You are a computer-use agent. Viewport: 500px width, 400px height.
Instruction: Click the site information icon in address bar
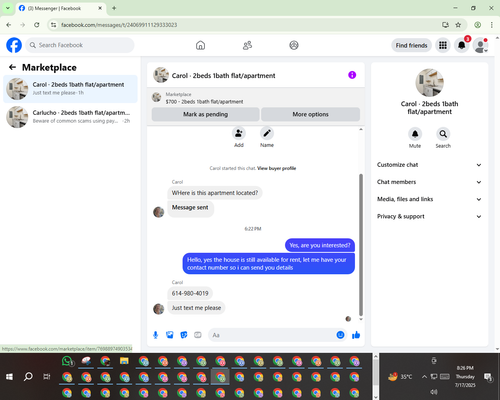(x=53, y=25)
